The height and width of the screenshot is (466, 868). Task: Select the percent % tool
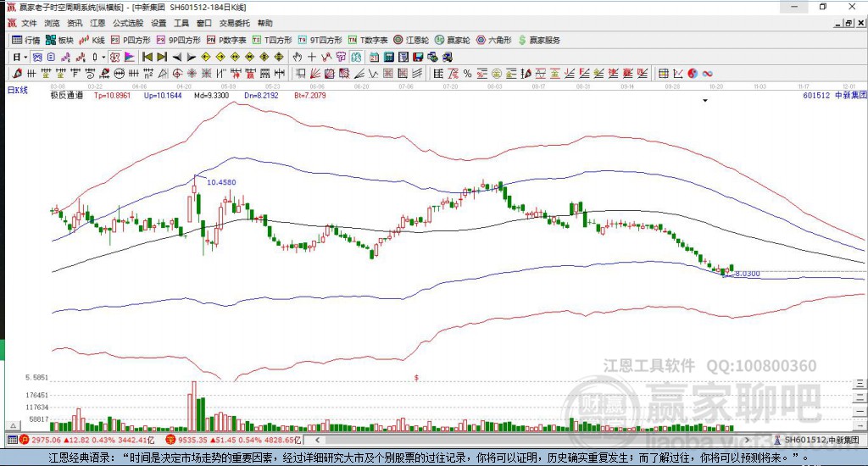[467, 73]
